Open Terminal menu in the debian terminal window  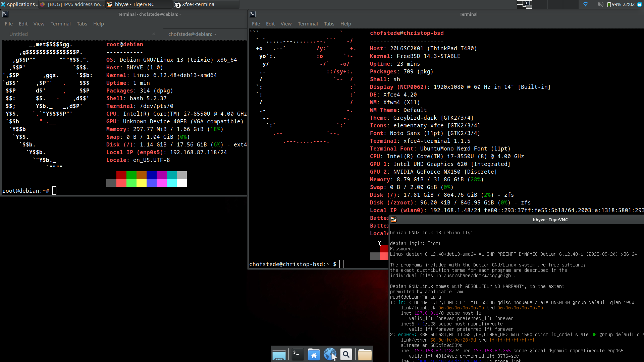(61, 24)
